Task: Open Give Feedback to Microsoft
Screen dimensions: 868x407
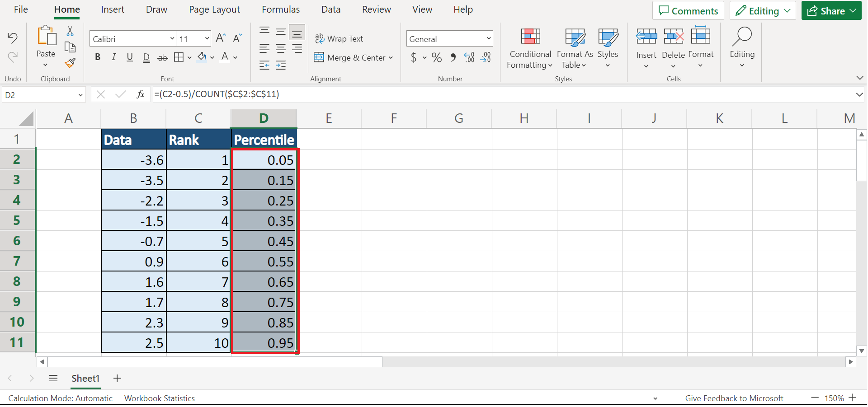Action: [x=734, y=398]
